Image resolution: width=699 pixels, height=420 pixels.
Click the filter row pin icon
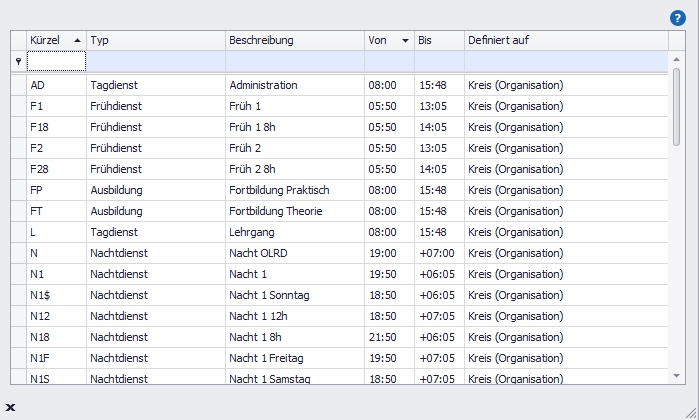(x=17, y=62)
